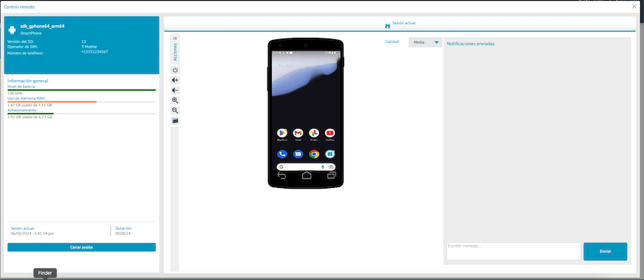This screenshot has width=644, height=280.
Task: Collapse the Acciones panel list icon
Action: [175, 38]
